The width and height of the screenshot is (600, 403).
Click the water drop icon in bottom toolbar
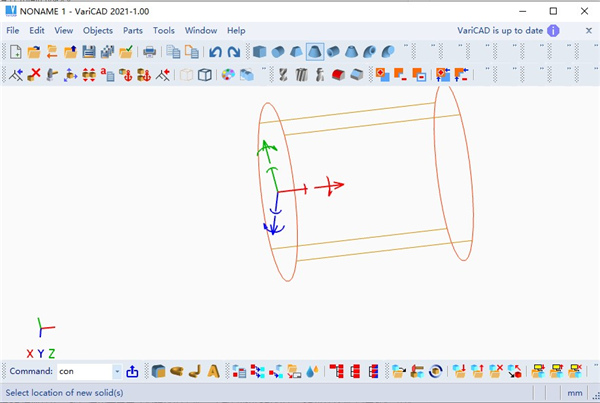(x=313, y=371)
